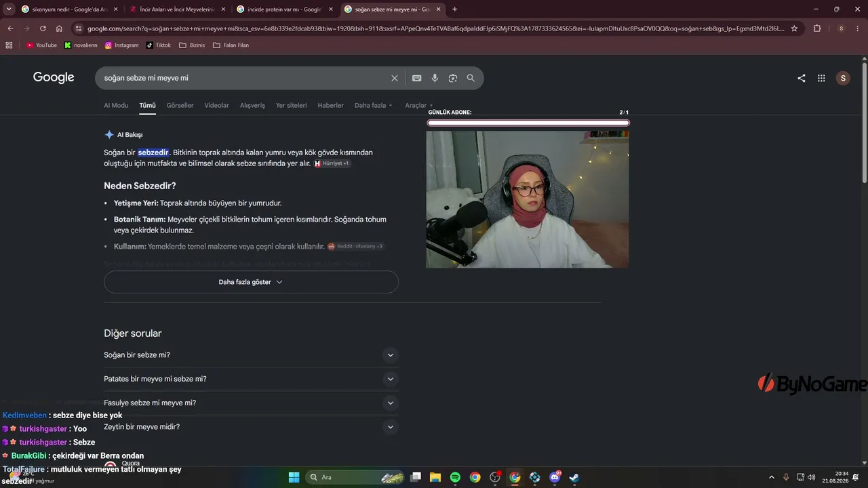Open Task View on the taskbar
Screen dimensions: 868x488
coord(416,477)
